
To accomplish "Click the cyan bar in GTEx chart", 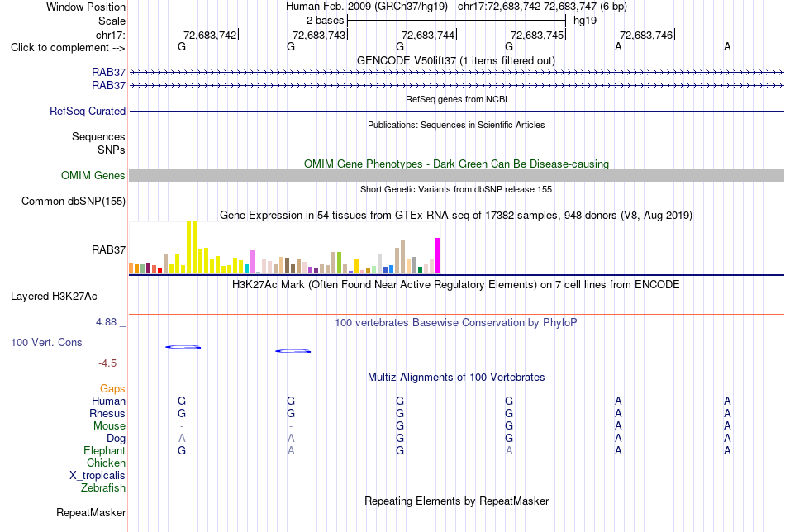I will point(247,268).
